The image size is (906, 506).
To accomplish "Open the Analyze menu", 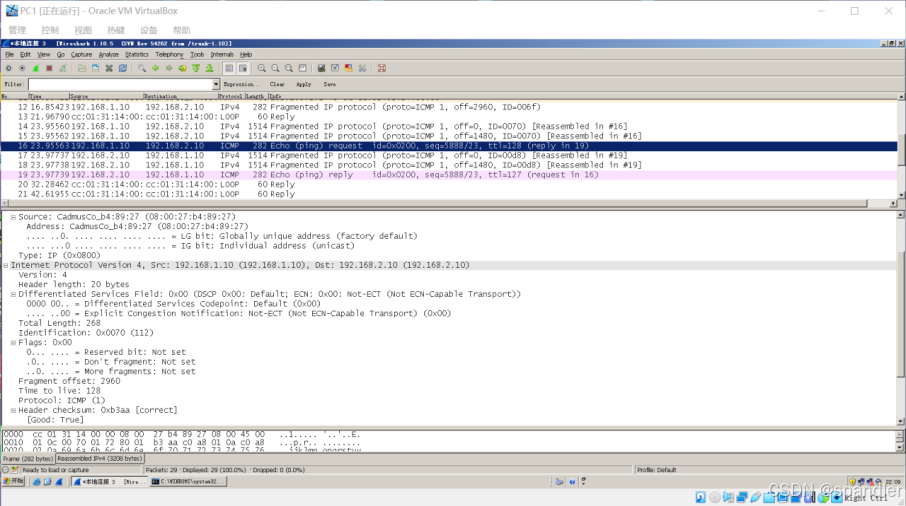I will (108, 54).
